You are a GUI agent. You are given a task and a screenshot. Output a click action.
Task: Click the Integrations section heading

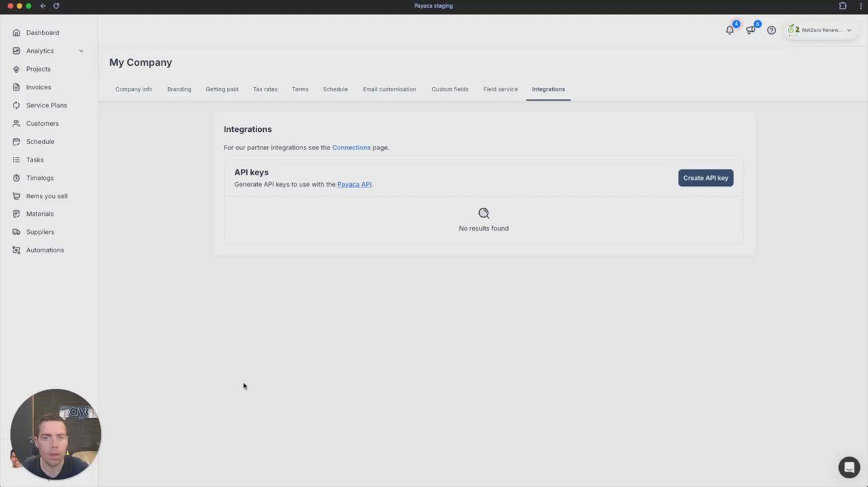(248, 129)
